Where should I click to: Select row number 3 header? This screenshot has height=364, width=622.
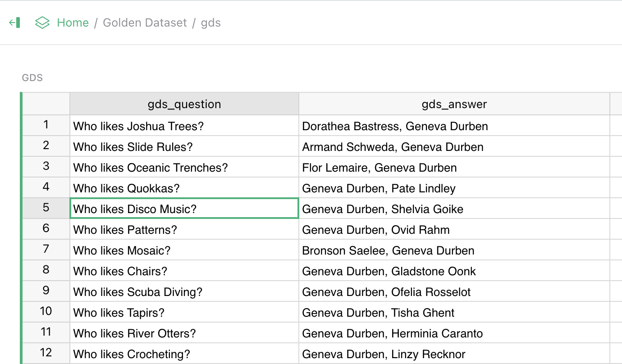tap(46, 167)
